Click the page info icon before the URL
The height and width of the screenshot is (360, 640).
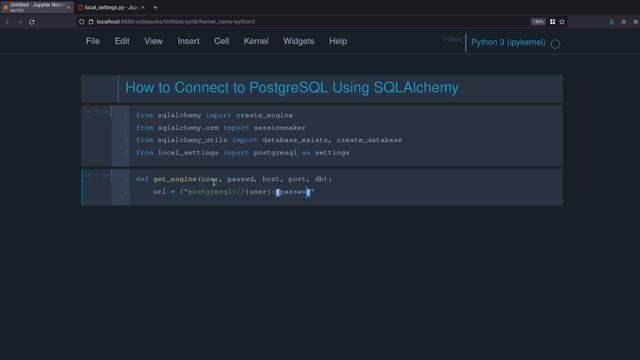(91, 22)
